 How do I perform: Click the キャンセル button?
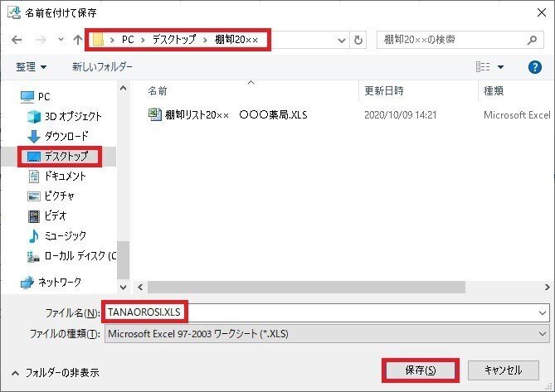[x=504, y=370]
